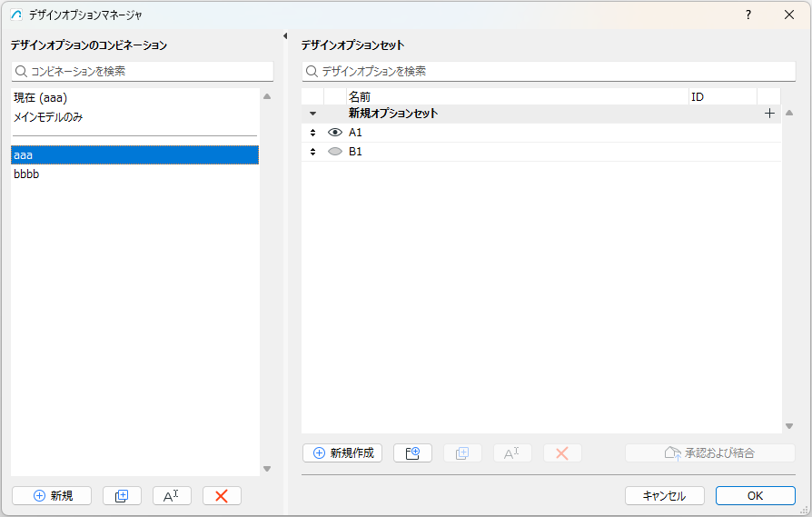Select the B1 option row
The height and width of the screenshot is (517, 812).
click(x=541, y=152)
